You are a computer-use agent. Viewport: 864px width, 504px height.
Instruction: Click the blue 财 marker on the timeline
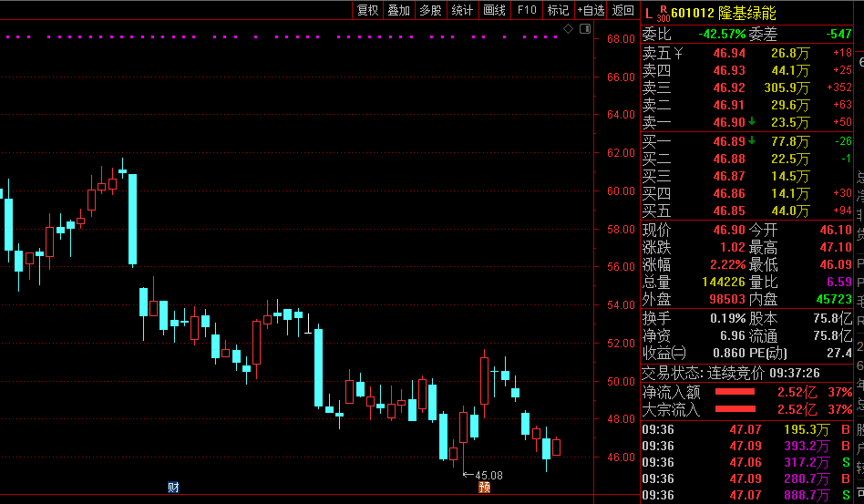(x=173, y=488)
